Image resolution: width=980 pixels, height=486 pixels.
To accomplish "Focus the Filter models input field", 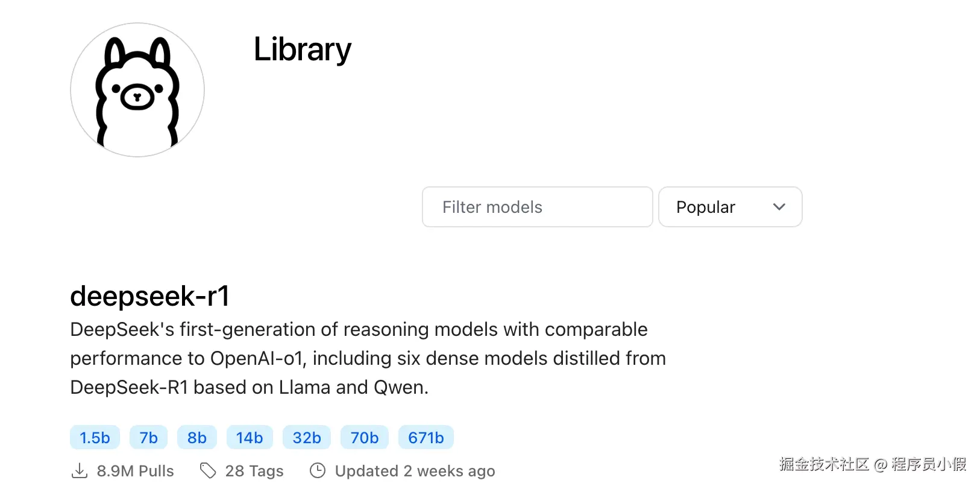I will tap(537, 207).
